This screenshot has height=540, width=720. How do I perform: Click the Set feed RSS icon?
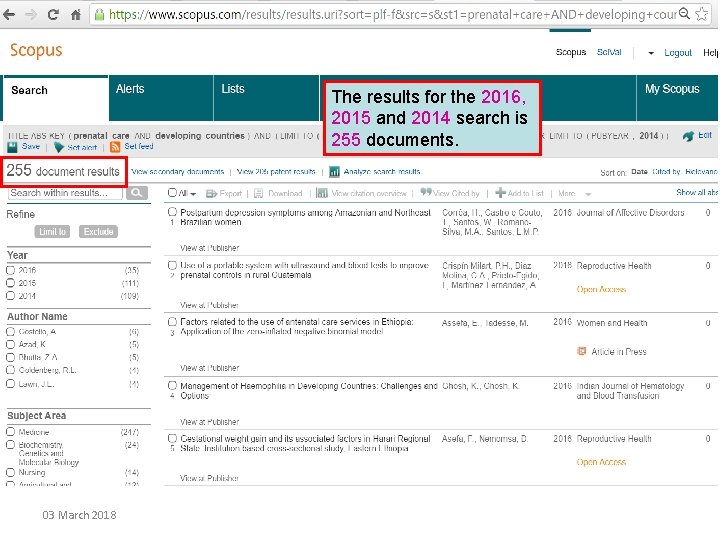click(115, 147)
